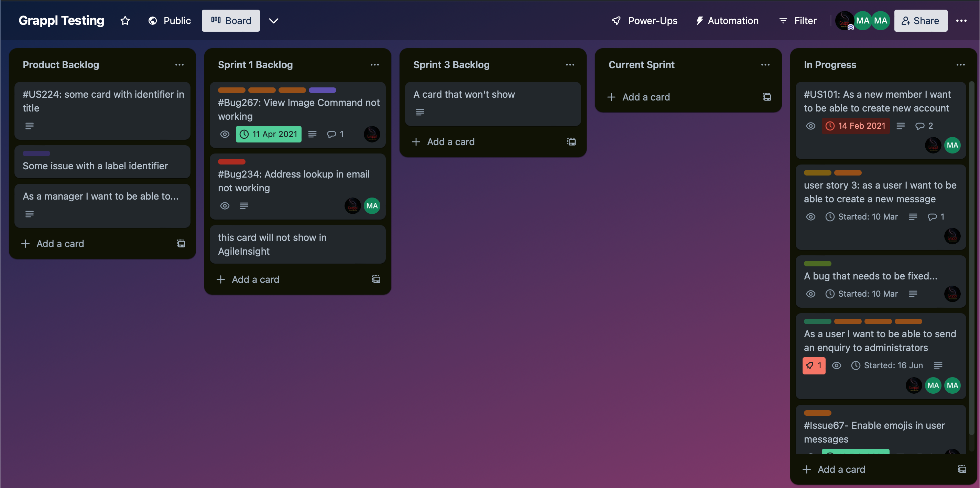Expand the board views chevron dropdown
The width and height of the screenshot is (980, 488).
pos(273,21)
